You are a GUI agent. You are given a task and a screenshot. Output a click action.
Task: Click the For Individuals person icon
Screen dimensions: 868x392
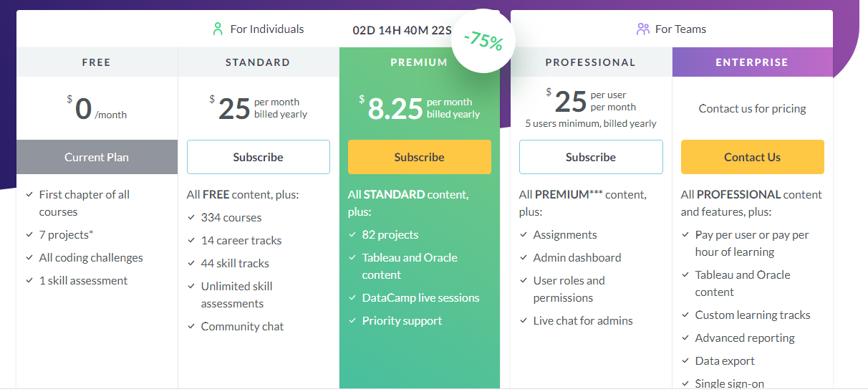(218, 29)
